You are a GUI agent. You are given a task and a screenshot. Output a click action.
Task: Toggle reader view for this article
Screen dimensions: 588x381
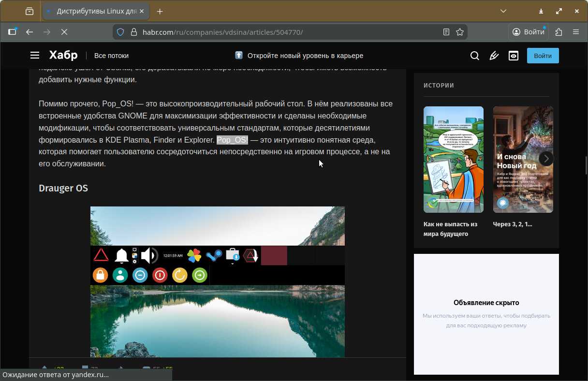click(x=446, y=32)
